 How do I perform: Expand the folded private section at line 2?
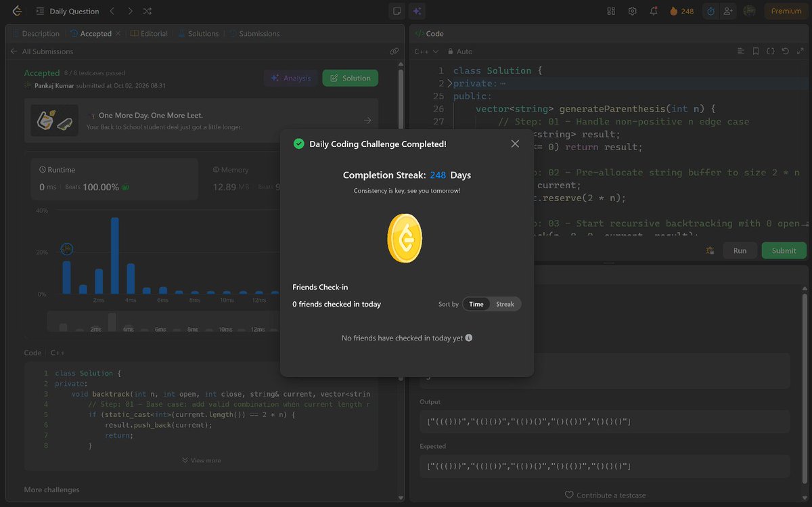click(450, 83)
